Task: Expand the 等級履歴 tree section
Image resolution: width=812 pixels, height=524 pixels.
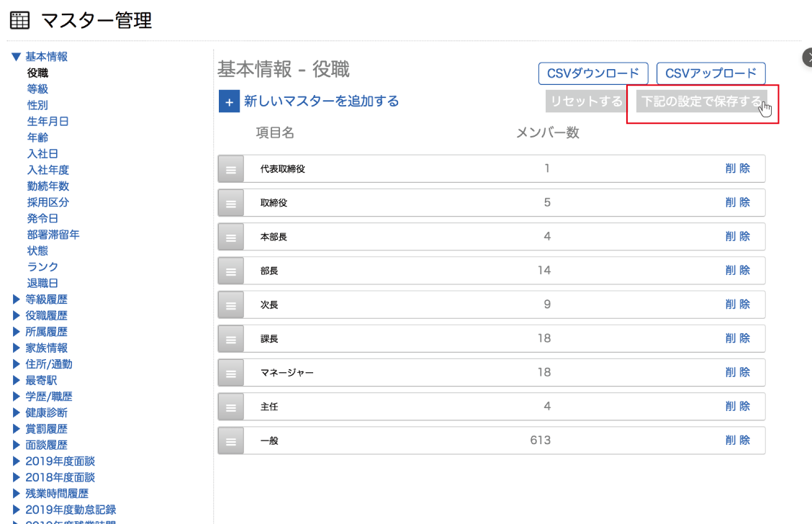Action: click(17, 299)
